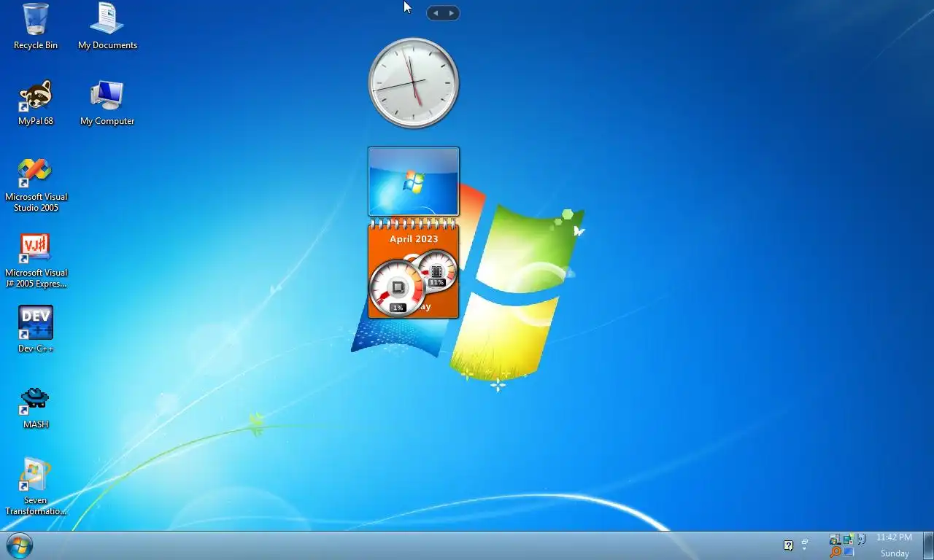The width and height of the screenshot is (934, 560).
Task: Select the Seven Transformation shortcut icon
Action: [x=35, y=486]
